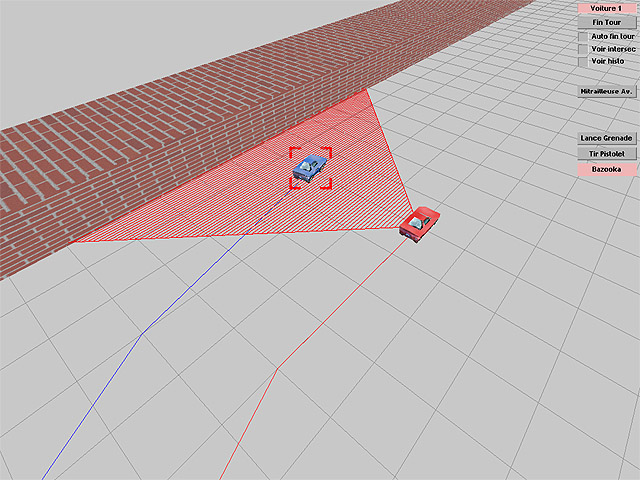Screen dimensions: 640x480
Task: Click the left tip of the red firing cone
Action: 70,243
